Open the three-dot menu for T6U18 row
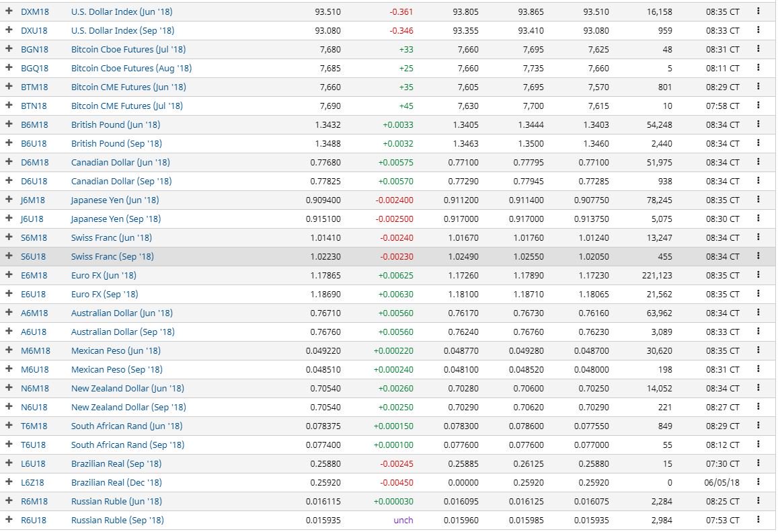Screen dimensions: 778x532 [x=758, y=445]
